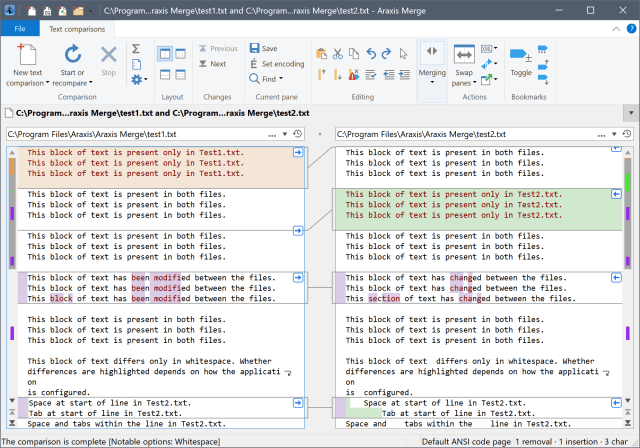Click the lines with checkmark icon
The height and width of the screenshot is (448, 640).
click(371, 75)
